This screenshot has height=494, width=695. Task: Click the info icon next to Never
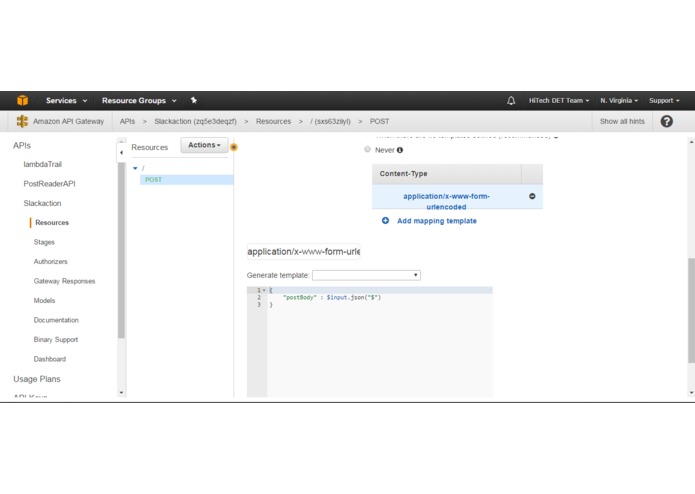tap(400, 150)
